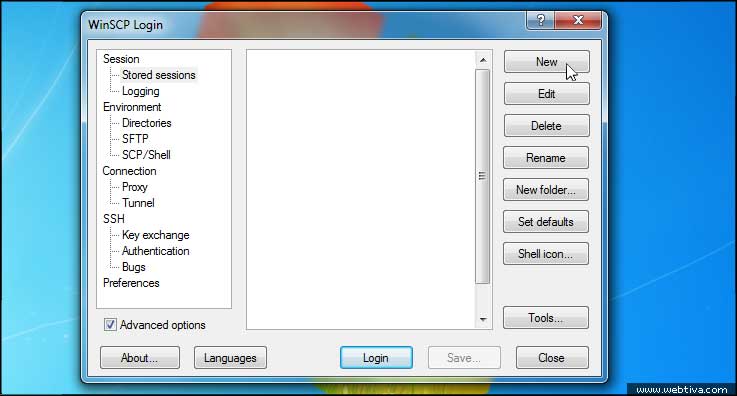This screenshot has width=737, height=396.
Task: Select Logging in the tree
Action: [141, 91]
